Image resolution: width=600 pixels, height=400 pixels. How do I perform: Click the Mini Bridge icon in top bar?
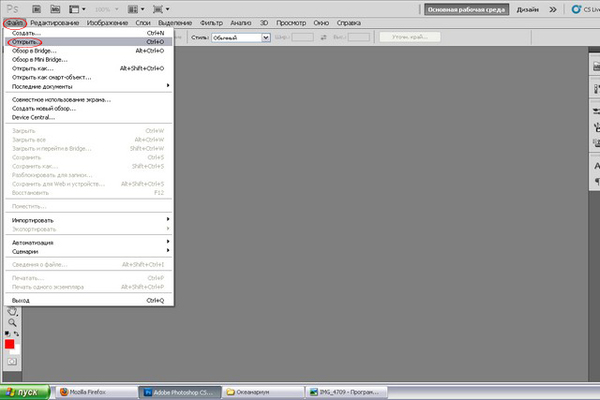(x=56, y=7)
